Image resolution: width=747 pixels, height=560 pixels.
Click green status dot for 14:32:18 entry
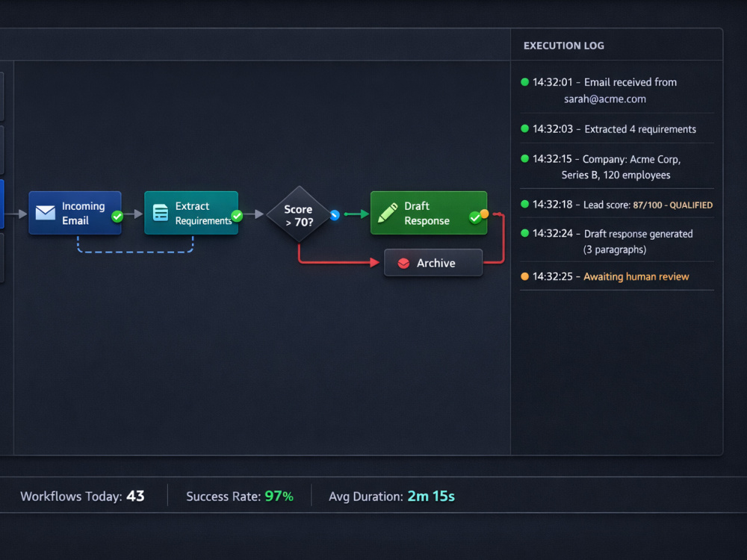pyautogui.click(x=525, y=205)
